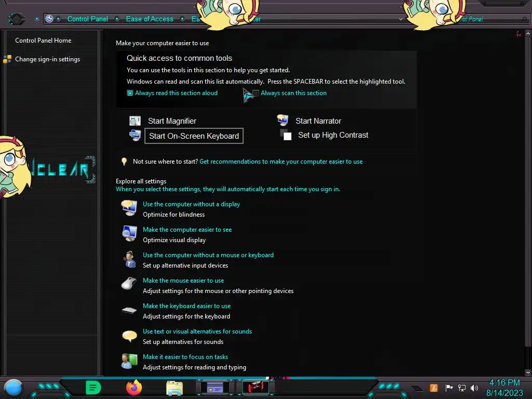The width and height of the screenshot is (532, 399).
Task: Click the High Contrast setup icon
Action: [x=286, y=135]
